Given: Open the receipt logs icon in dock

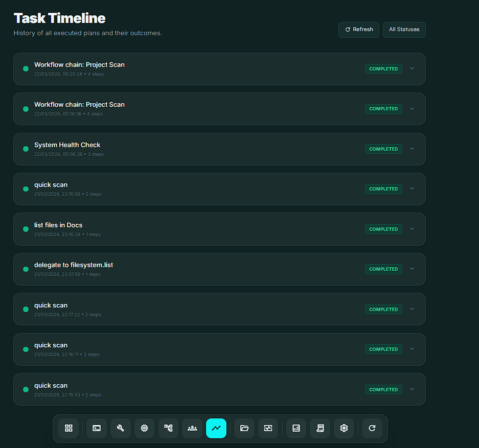Looking at the screenshot, I should pos(320,428).
